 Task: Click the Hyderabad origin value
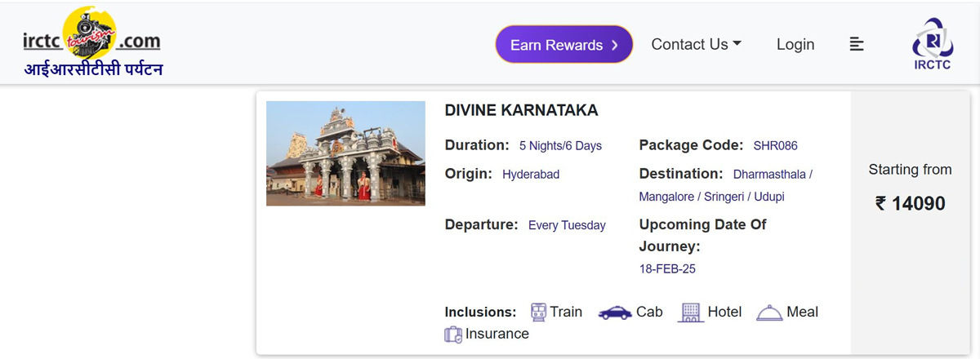531,174
